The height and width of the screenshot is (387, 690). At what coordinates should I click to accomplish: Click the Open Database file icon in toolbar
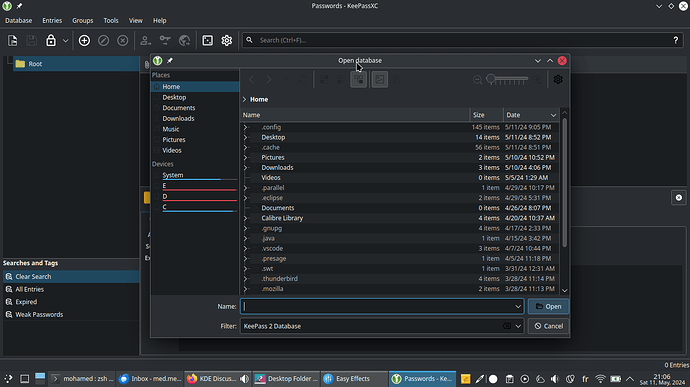pyautogui.click(x=12, y=41)
